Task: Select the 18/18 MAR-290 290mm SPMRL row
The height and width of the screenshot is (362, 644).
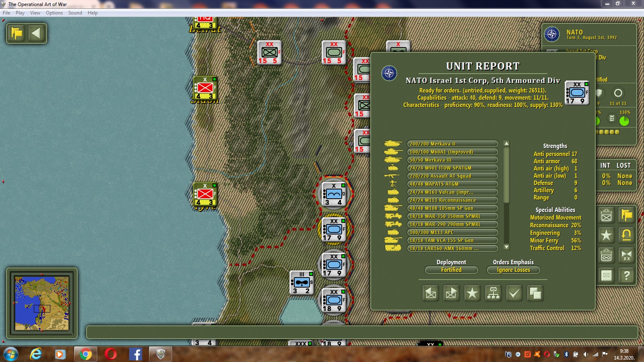Action: click(x=452, y=224)
